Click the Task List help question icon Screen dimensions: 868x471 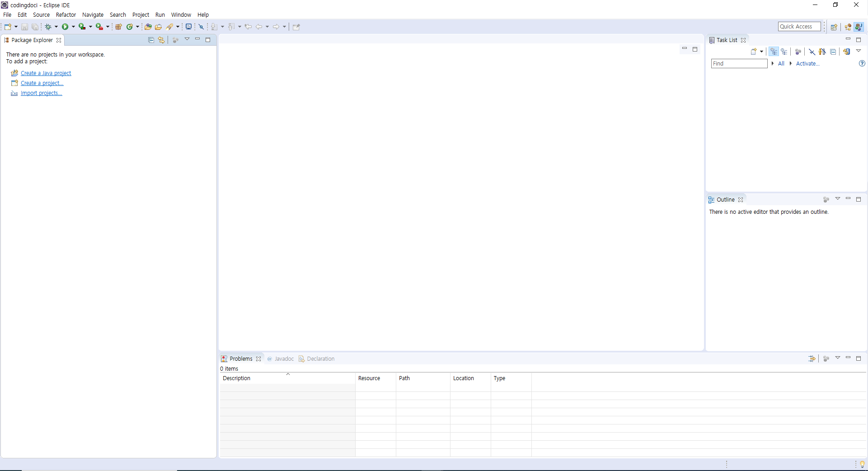[862, 63]
